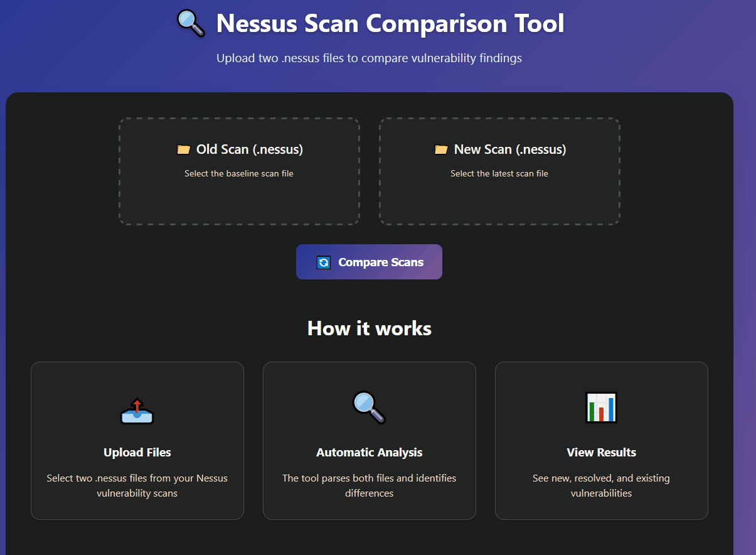The height and width of the screenshot is (555, 756).
Task: Click the 'Nessus Scan Comparison Tool' heading
Action: 390,24
